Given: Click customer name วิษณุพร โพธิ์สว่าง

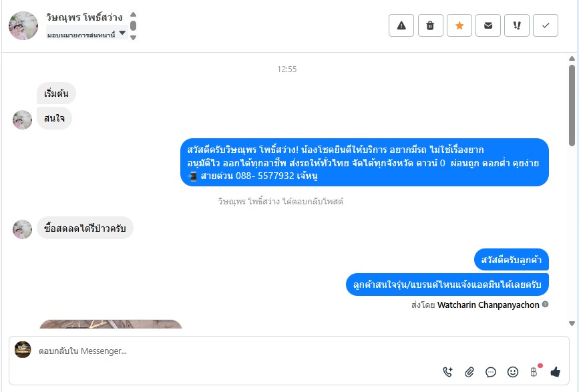Looking at the screenshot, I should pyautogui.click(x=84, y=17).
